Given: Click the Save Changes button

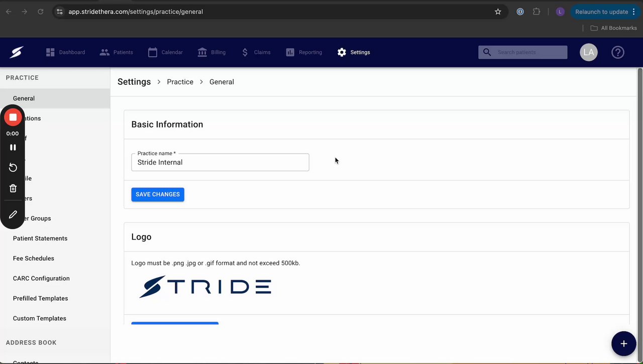Looking at the screenshot, I should pyautogui.click(x=158, y=194).
